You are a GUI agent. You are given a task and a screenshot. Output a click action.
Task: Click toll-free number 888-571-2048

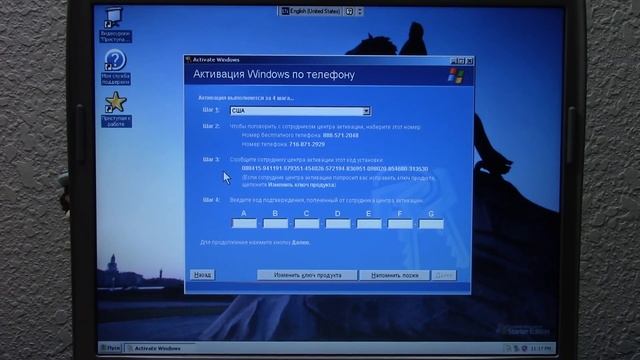340,136
